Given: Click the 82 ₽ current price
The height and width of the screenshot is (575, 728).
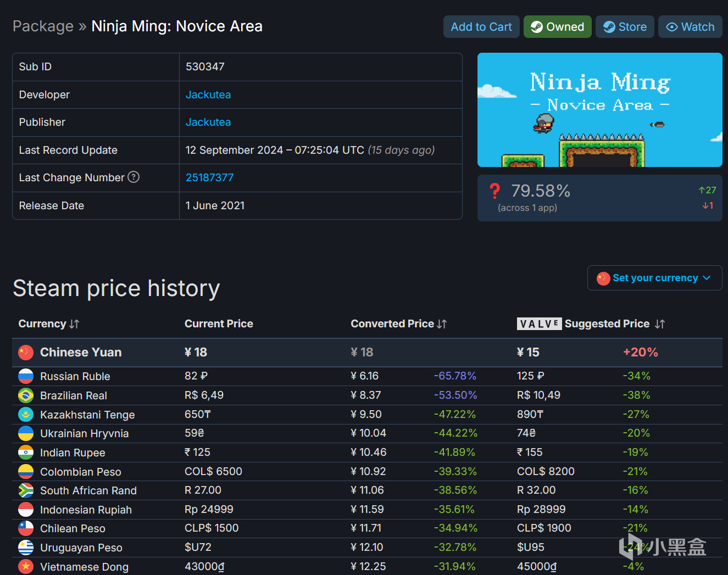Looking at the screenshot, I should [196, 376].
